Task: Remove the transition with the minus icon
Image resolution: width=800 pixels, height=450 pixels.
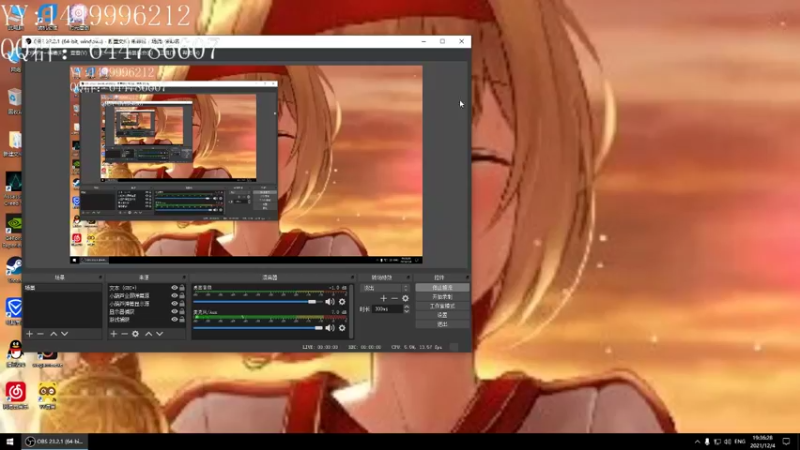Action: (394, 298)
